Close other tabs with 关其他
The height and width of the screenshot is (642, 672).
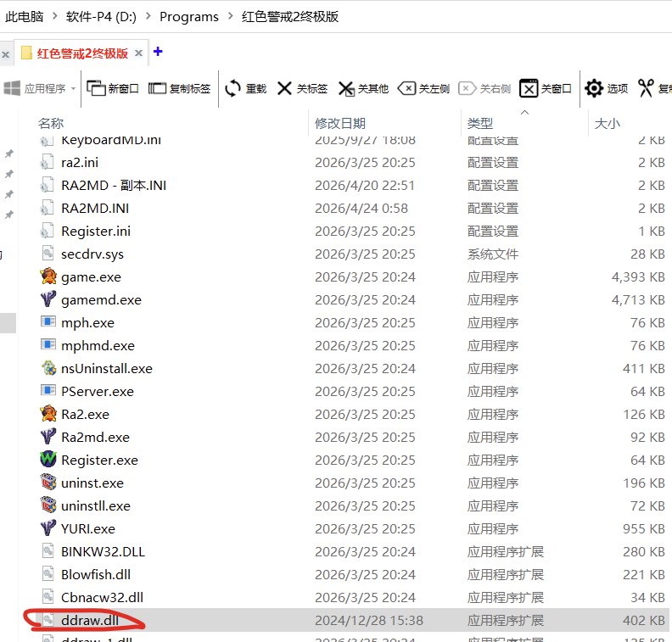363,89
